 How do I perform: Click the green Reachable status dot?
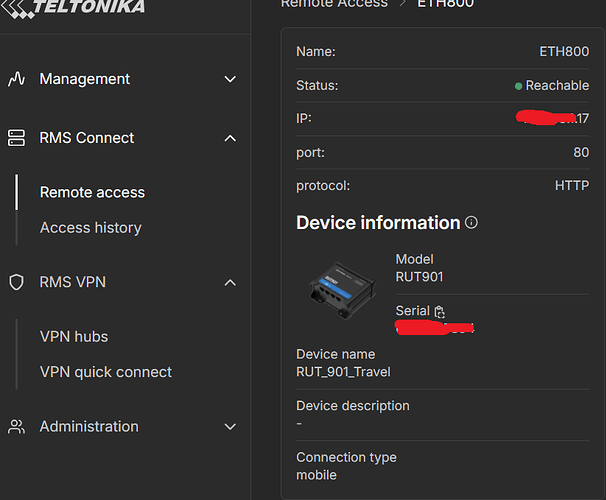518,86
